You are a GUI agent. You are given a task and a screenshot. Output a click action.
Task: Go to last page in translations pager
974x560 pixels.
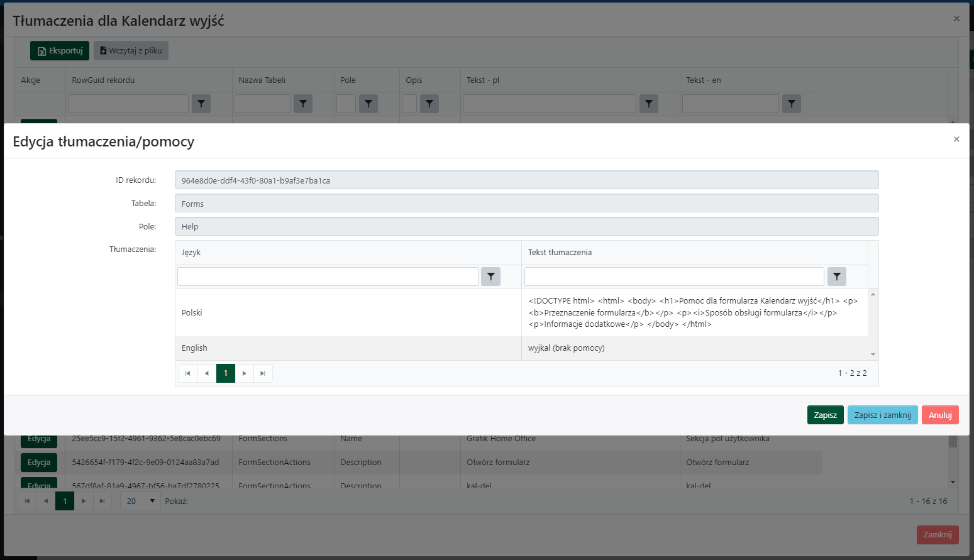(263, 373)
